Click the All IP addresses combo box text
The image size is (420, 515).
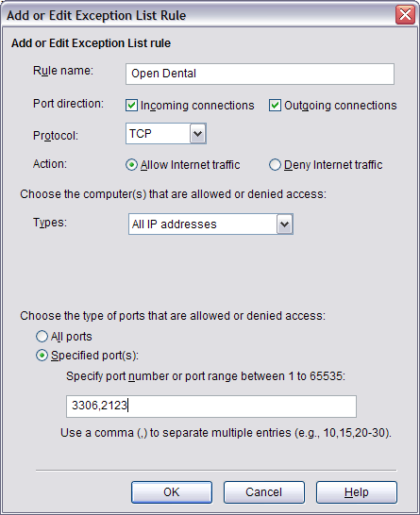[175, 224]
